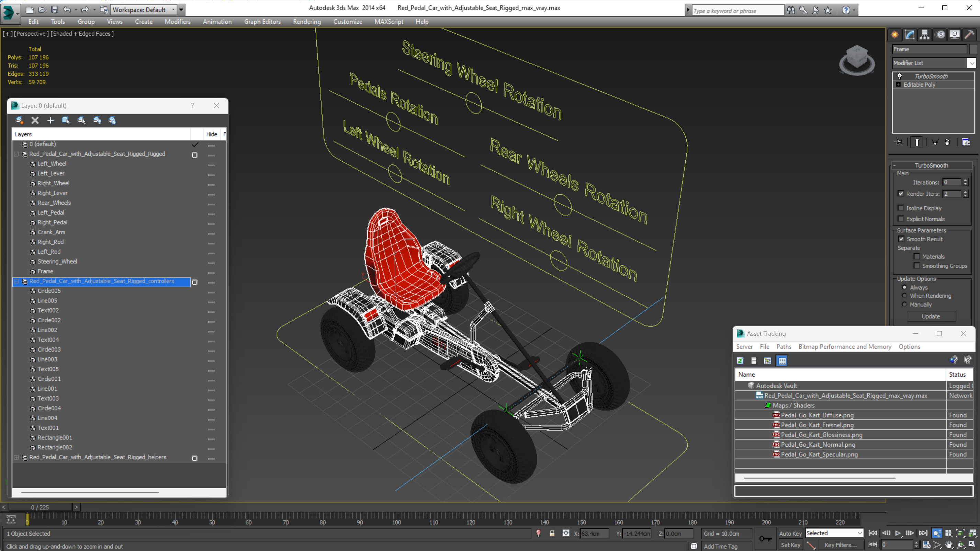980x551 pixels.
Task: Click the selection lock toggle icon
Action: 552,533
